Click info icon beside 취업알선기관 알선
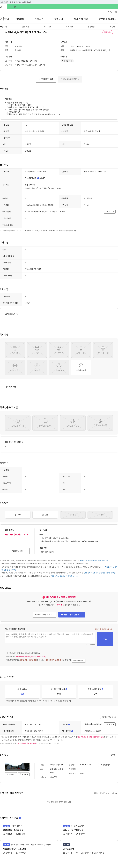Viewport: 118px width, 868px height. click(x=66, y=689)
